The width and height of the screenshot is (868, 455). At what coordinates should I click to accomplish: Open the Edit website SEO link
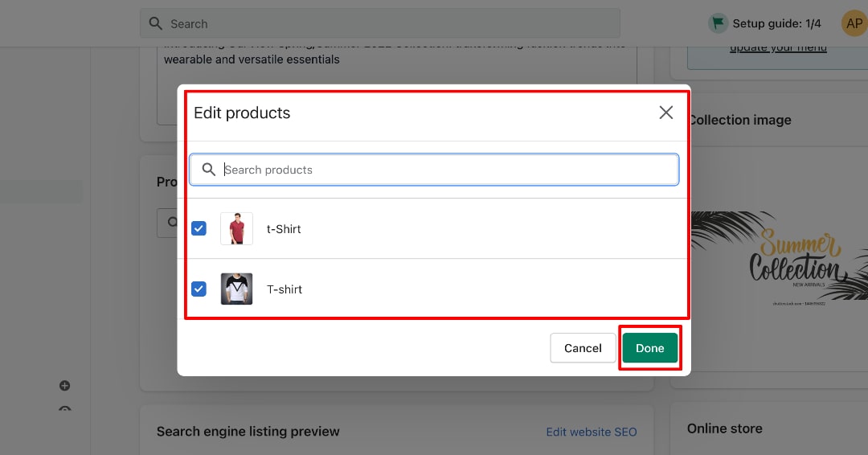(x=592, y=432)
